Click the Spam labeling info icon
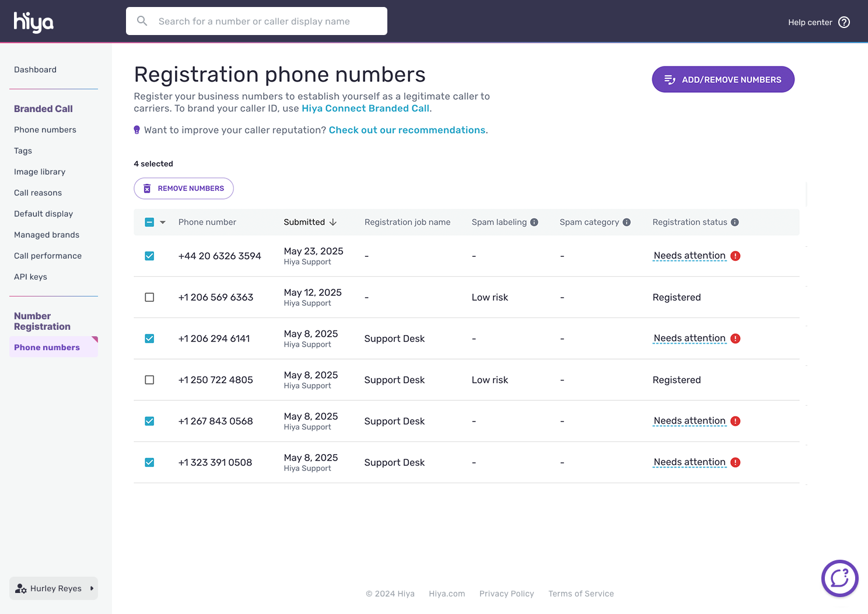Screen dimensions: 868x614 click(535, 222)
